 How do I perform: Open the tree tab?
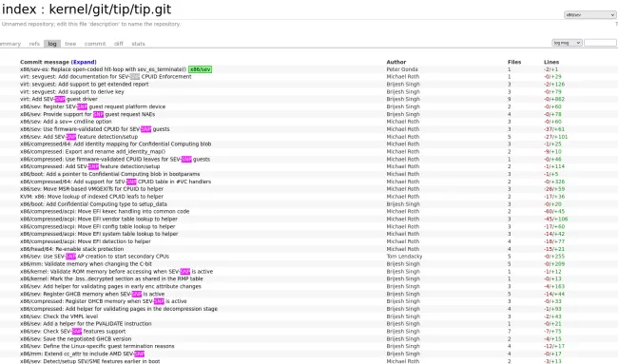(70, 44)
